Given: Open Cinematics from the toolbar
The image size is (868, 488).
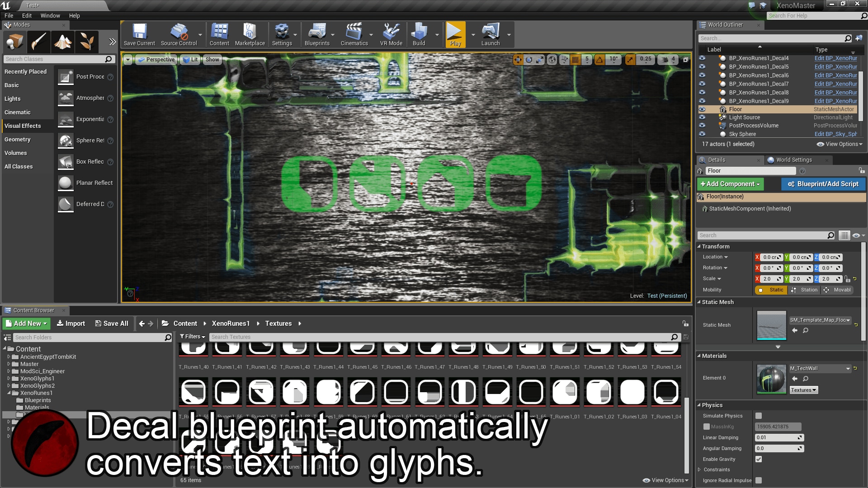Looking at the screenshot, I should click(354, 34).
